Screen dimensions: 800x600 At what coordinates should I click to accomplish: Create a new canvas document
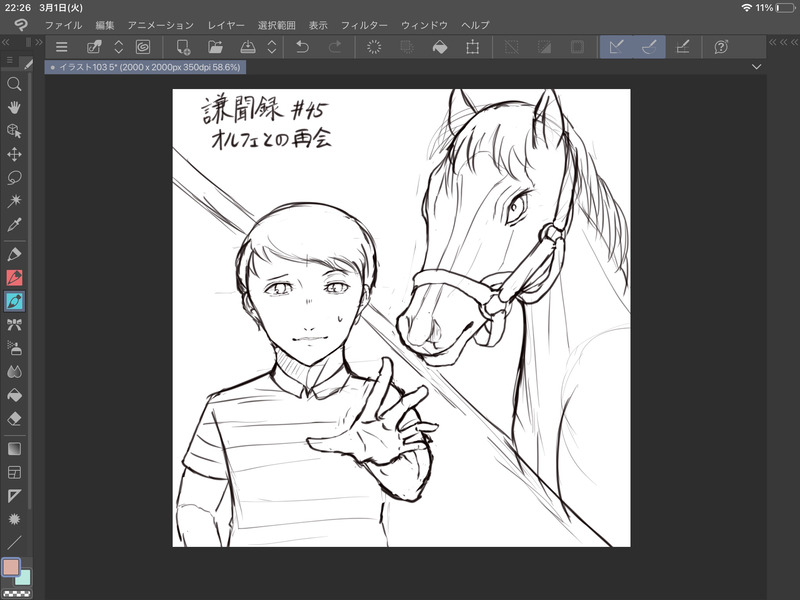click(183, 47)
